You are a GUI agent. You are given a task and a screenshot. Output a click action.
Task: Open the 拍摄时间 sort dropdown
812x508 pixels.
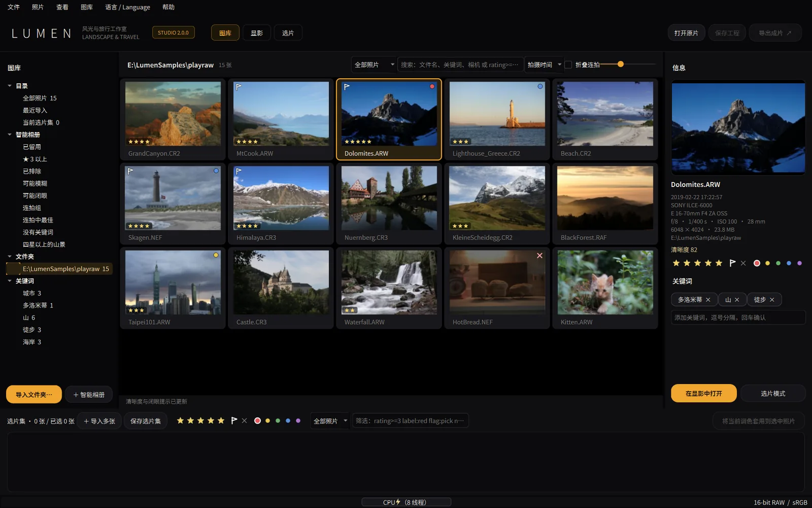(x=544, y=65)
